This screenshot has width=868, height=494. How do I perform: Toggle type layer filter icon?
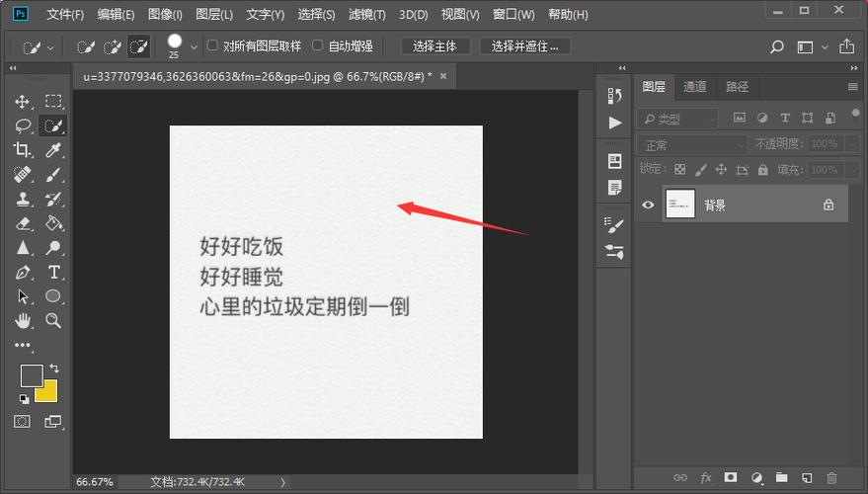pyautogui.click(x=785, y=118)
